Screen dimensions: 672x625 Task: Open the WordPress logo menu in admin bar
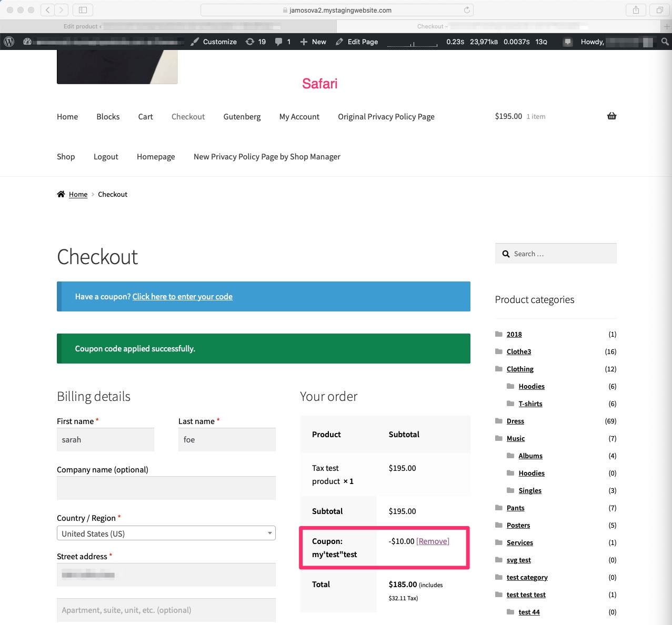click(x=8, y=42)
